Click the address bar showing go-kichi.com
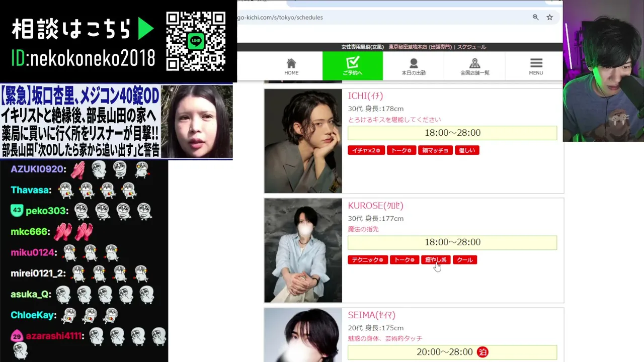The width and height of the screenshot is (644, 362). pyautogui.click(x=382, y=17)
